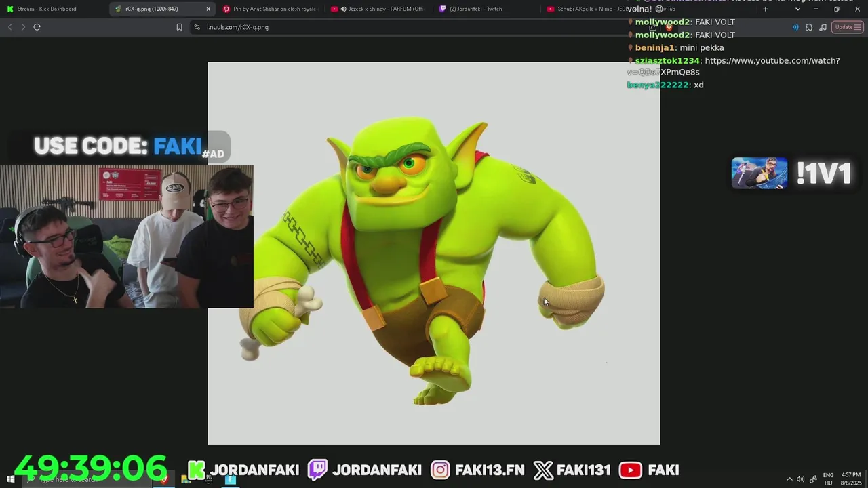This screenshot has height=488, width=868.
Task: Click the blue sound-wave icon in toolbar
Action: pos(795,27)
